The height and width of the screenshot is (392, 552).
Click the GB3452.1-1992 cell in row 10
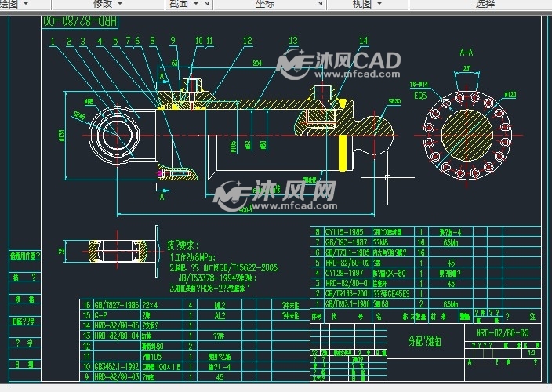(x=117, y=367)
